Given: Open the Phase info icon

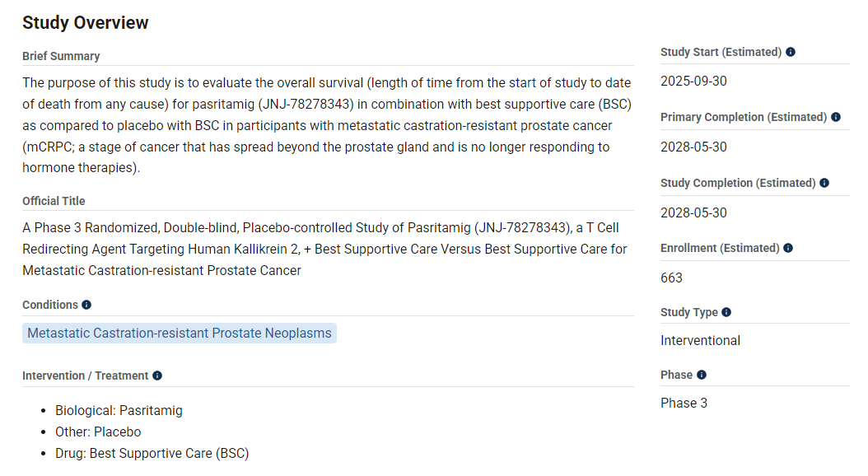Looking at the screenshot, I should pos(702,375).
